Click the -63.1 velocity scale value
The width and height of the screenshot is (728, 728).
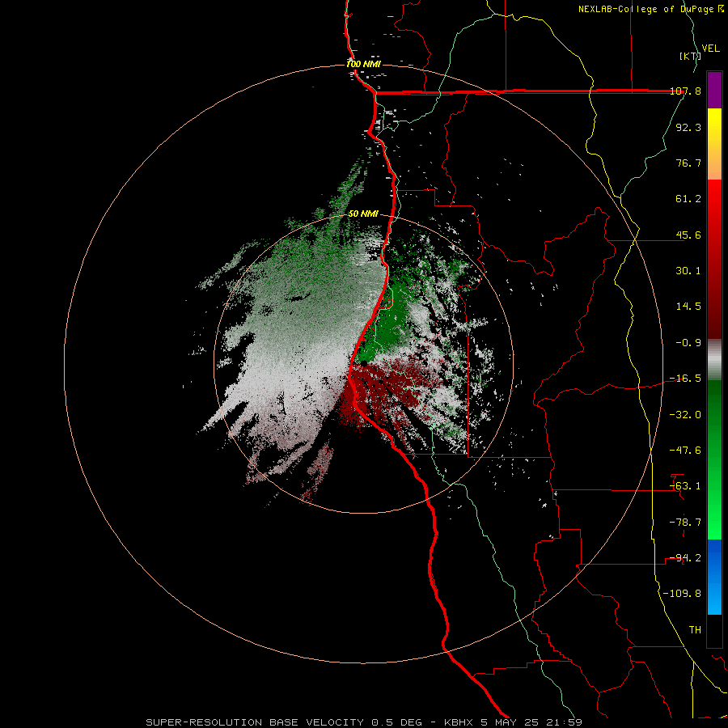pos(685,486)
